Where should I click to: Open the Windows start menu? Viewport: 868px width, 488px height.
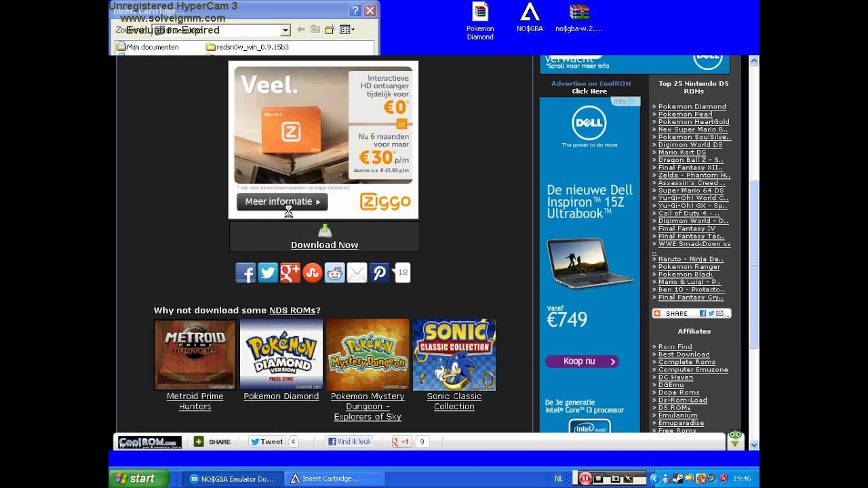point(139,479)
